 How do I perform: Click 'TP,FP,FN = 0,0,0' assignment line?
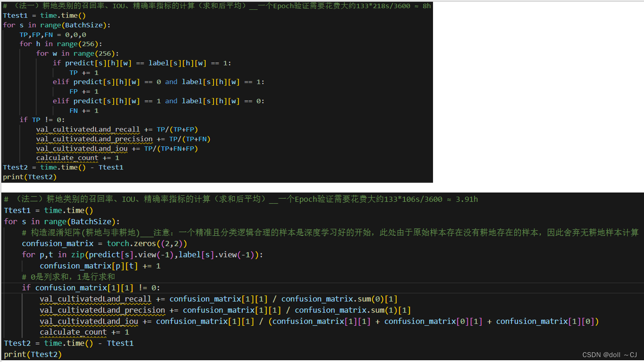coord(53,35)
